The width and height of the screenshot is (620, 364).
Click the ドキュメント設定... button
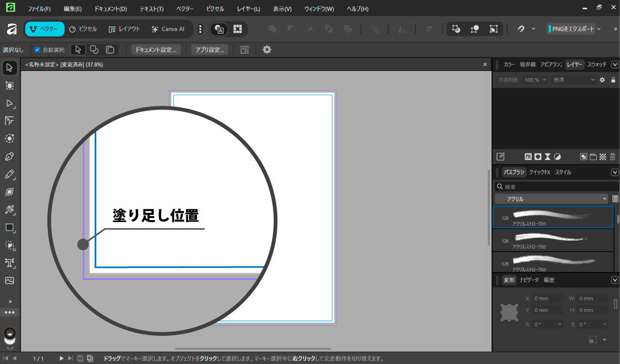click(x=156, y=50)
